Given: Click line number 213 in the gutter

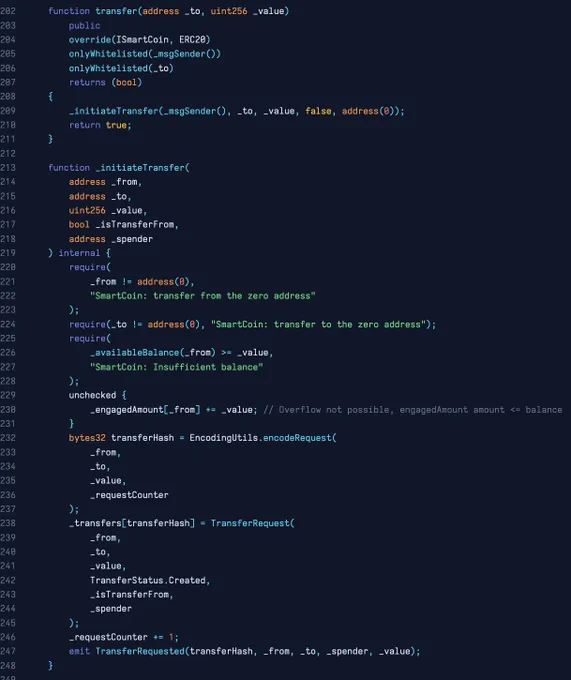Looking at the screenshot, I should tap(8, 168).
